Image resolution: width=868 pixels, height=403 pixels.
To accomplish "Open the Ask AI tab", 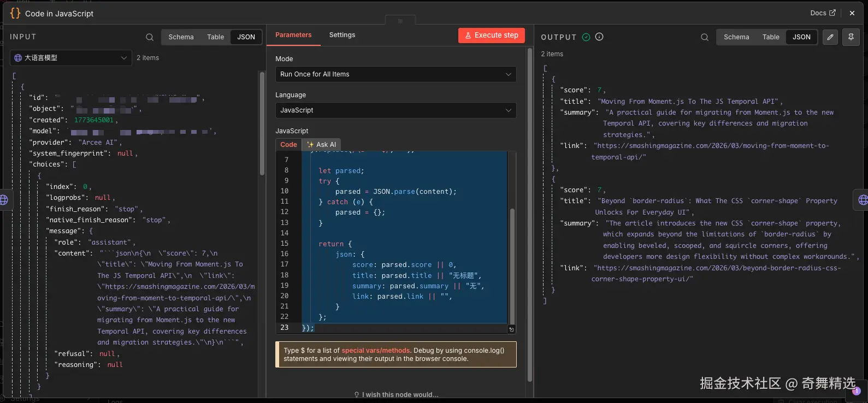I will coord(322,145).
